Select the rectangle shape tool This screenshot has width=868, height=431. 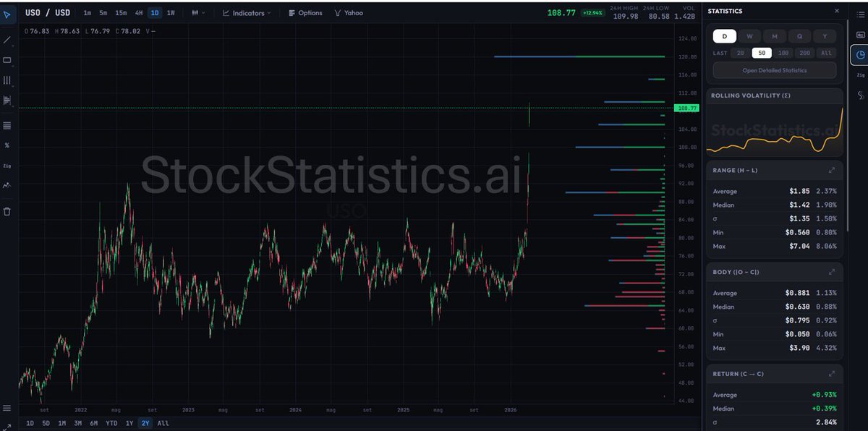(7, 60)
